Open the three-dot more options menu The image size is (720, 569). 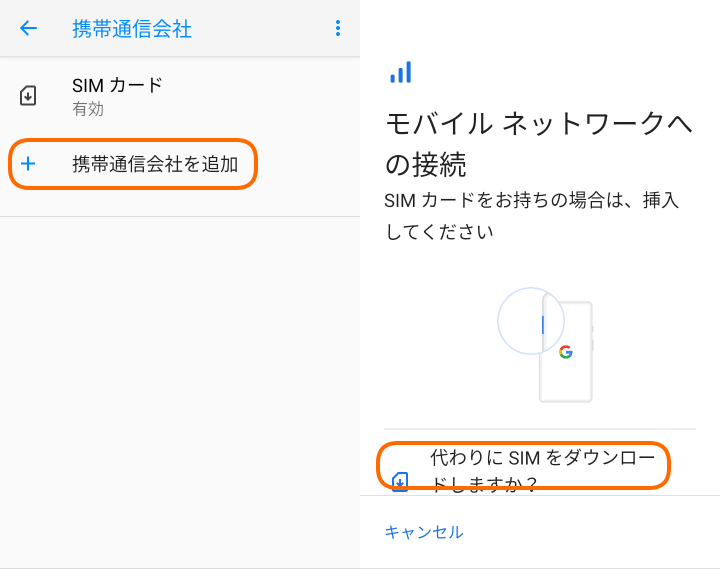(338, 28)
